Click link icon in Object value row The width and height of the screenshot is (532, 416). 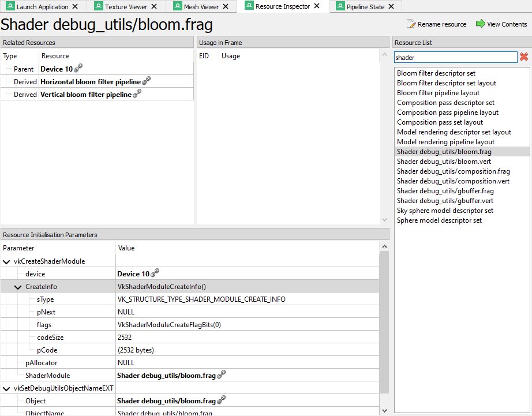[x=221, y=400]
